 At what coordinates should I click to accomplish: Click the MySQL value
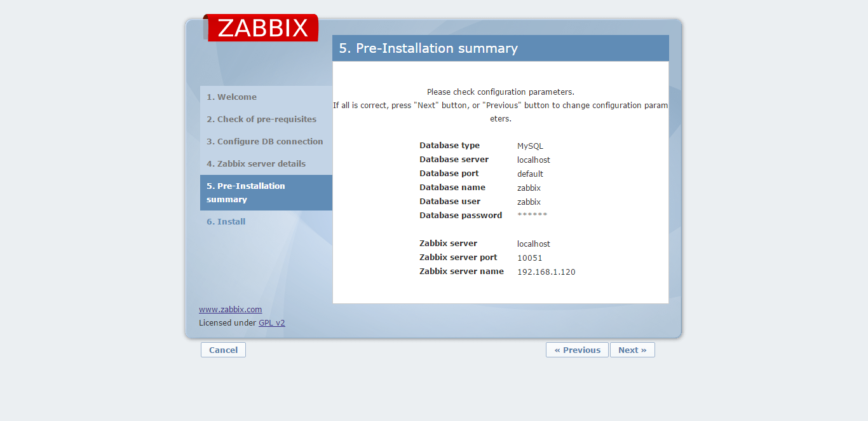pos(530,146)
